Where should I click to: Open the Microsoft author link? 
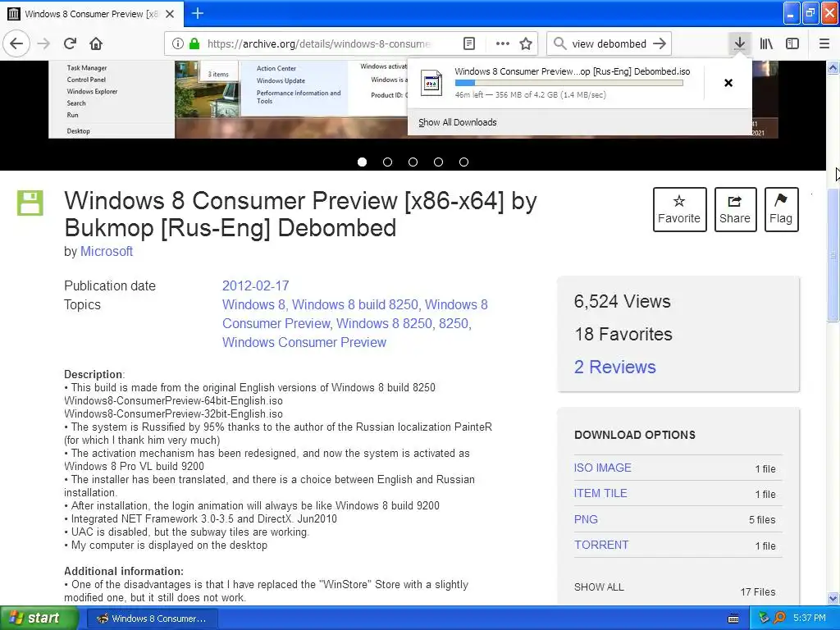(x=106, y=251)
